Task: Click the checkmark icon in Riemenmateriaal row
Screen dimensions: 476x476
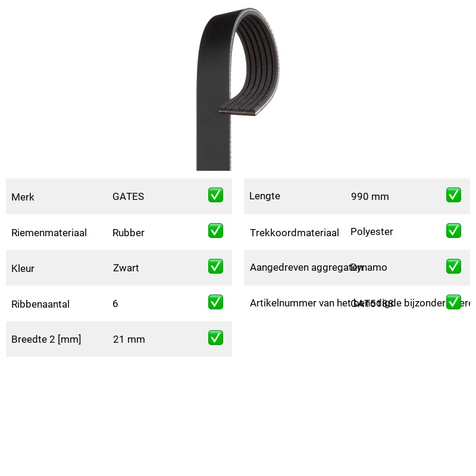Action: click(x=215, y=231)
